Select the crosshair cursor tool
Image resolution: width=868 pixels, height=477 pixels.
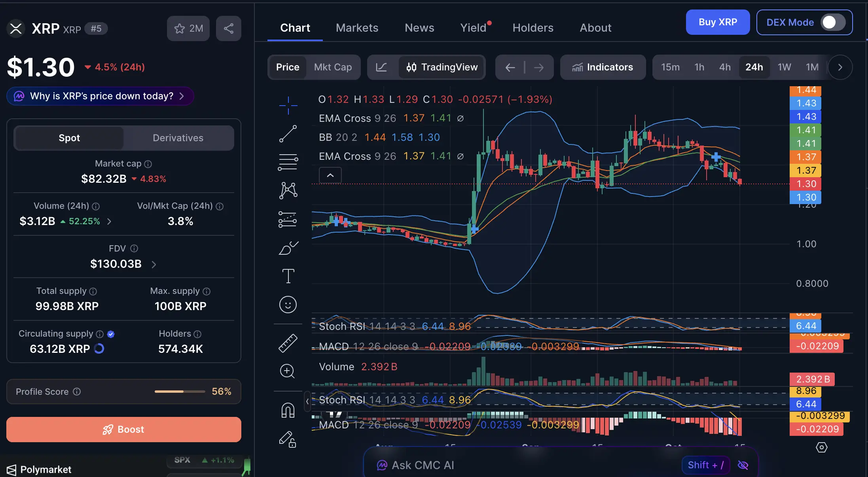[288, 105]
